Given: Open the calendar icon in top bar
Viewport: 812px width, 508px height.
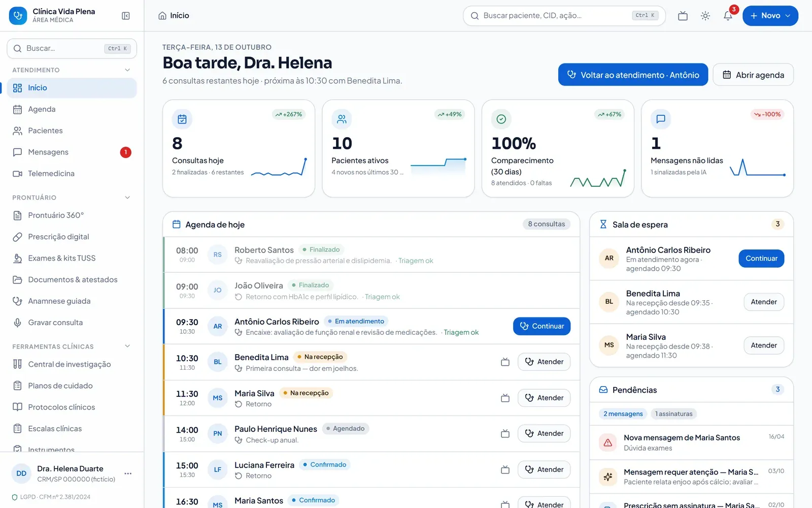Looking at the screenshot, I should 683,16.
